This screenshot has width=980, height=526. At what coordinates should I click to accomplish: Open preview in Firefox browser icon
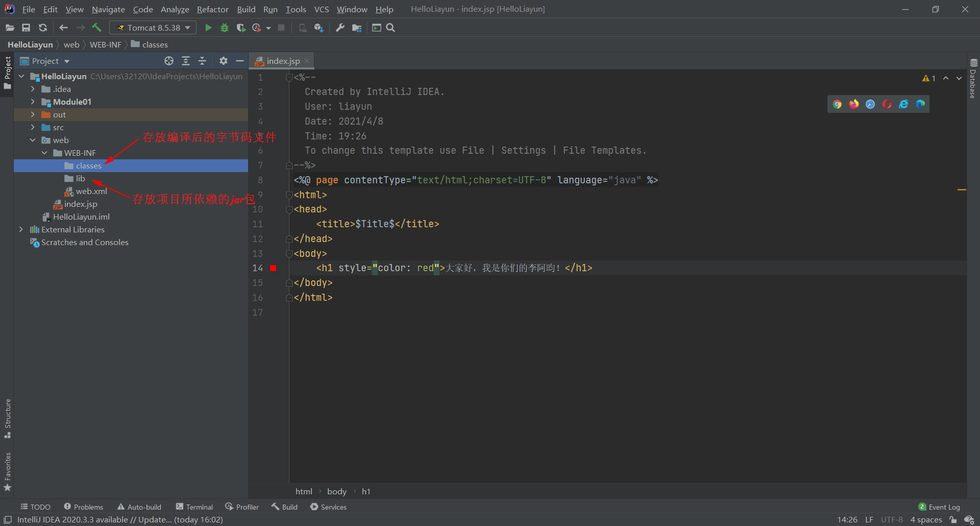pos(854,104)
